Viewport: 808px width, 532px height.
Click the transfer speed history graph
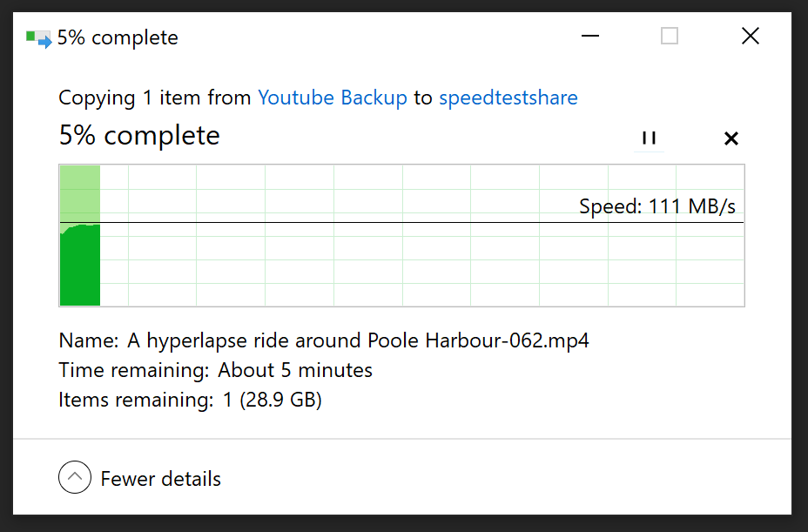point(401,233)
